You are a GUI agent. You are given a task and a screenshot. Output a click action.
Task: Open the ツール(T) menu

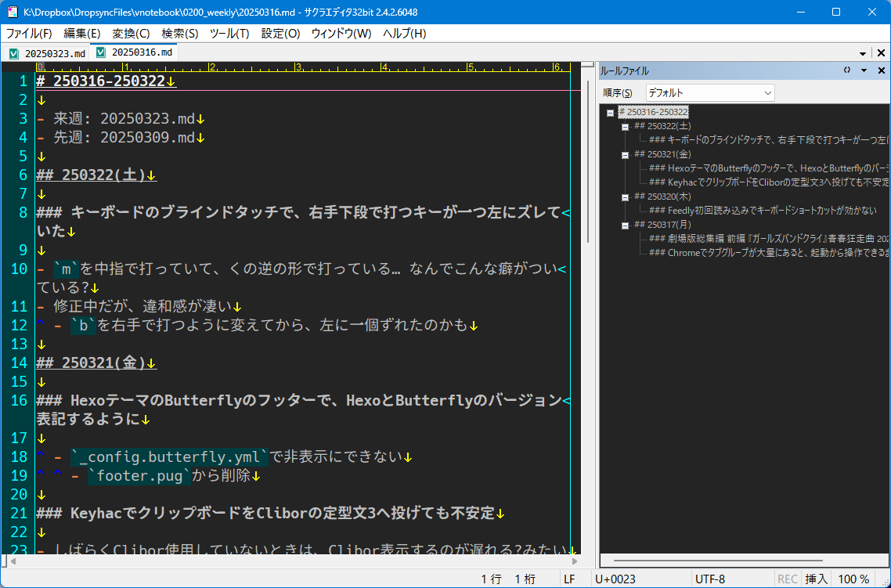click(x=229, y=34)
